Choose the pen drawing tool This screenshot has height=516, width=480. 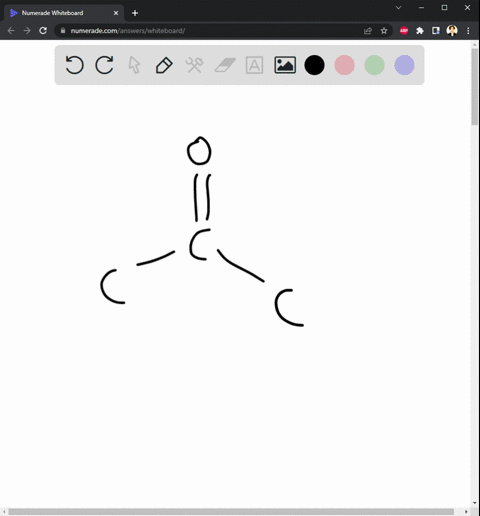[x=164, y=65]
